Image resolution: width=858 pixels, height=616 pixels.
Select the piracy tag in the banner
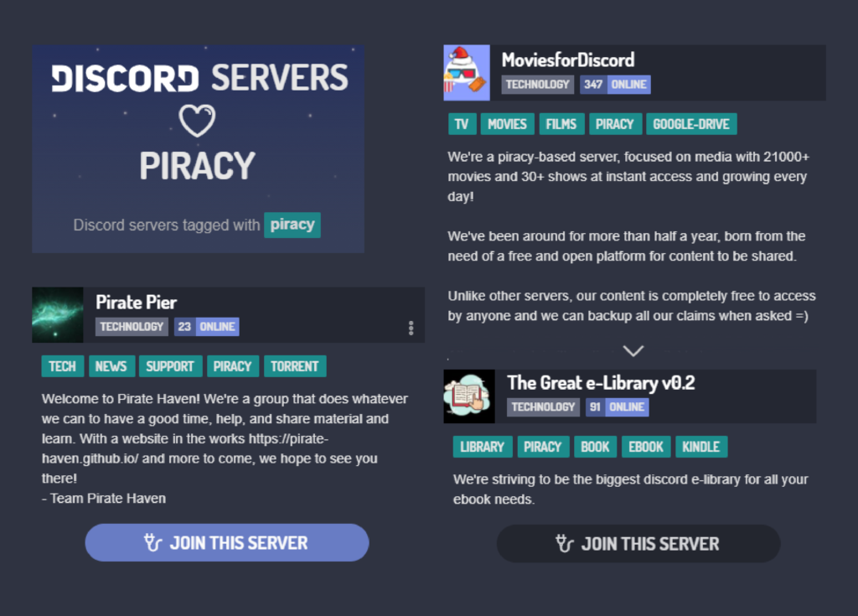(292, 225)
